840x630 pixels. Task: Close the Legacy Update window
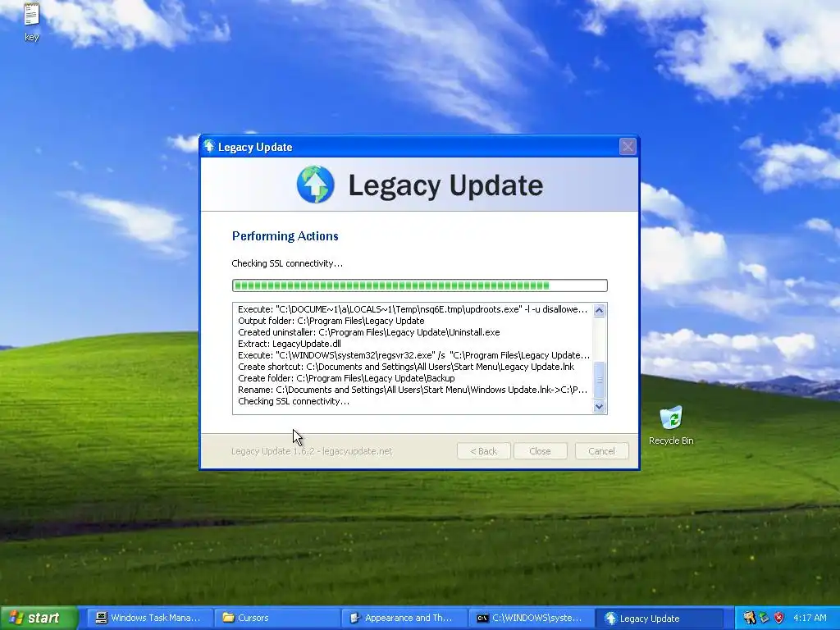coord(628,146)
